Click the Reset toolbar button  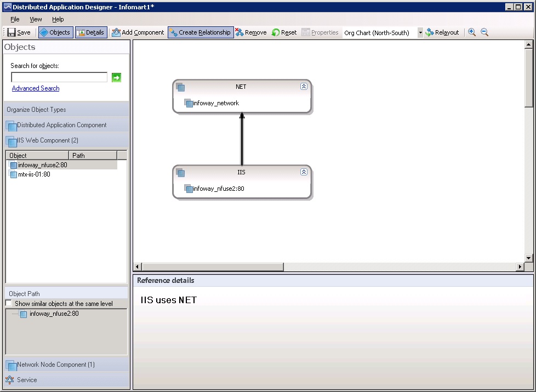point(284,32)
